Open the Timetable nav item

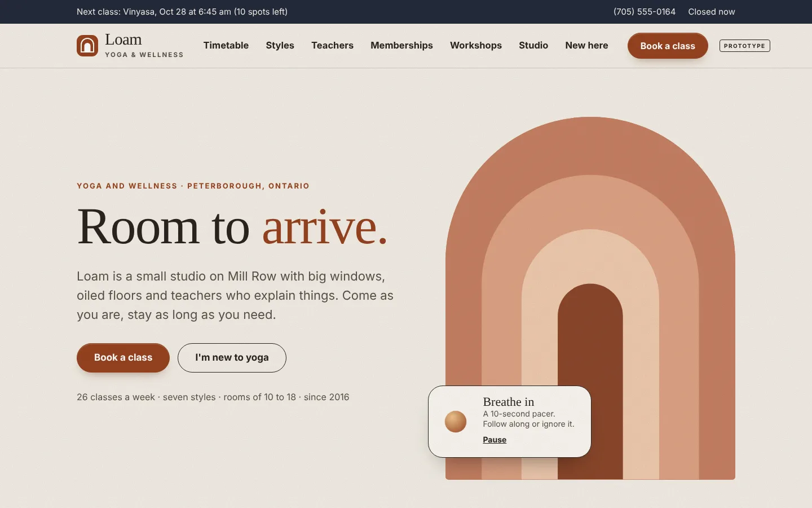(x=226, y=45)
